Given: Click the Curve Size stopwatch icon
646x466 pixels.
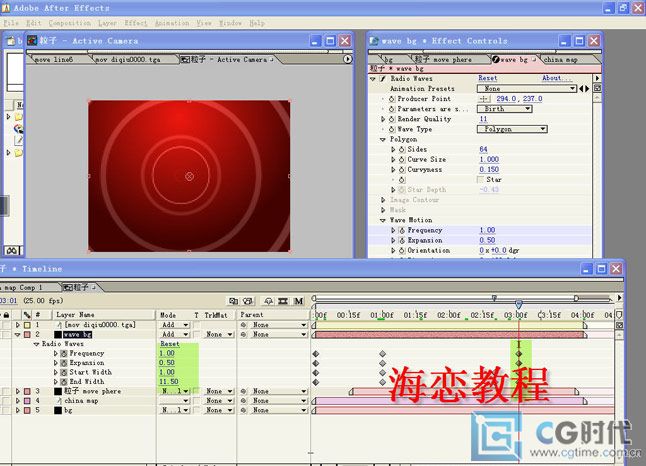Looking at the screenshot, I should pos(402,159).
